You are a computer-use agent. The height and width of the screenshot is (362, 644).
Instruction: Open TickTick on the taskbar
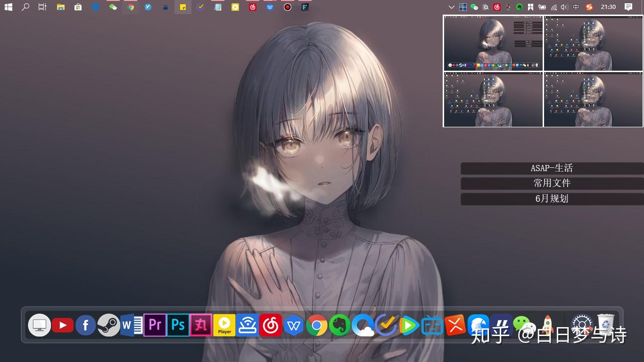tap(200, 7)
